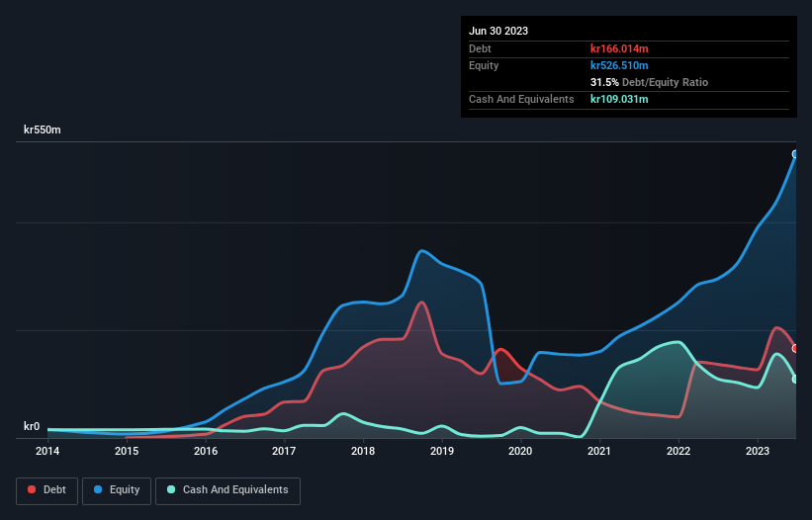
Task: Click the blue Equity legend dot
Action: point(98,489)
